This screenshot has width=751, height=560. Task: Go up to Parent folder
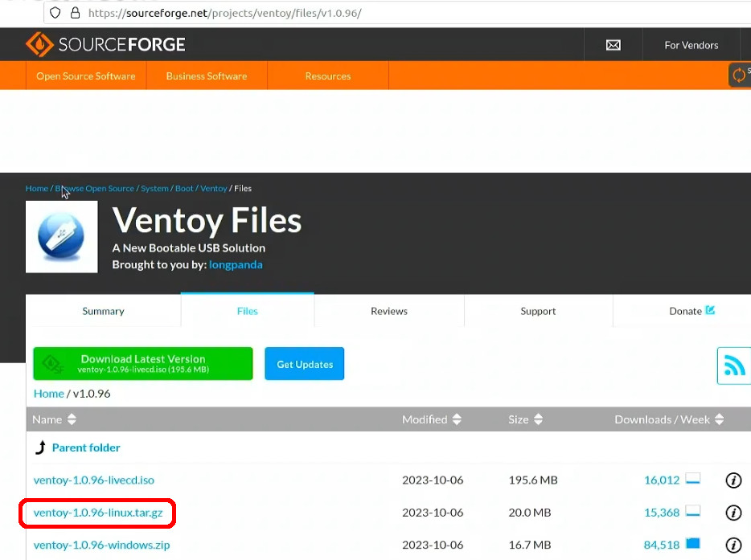coord(86,448)
